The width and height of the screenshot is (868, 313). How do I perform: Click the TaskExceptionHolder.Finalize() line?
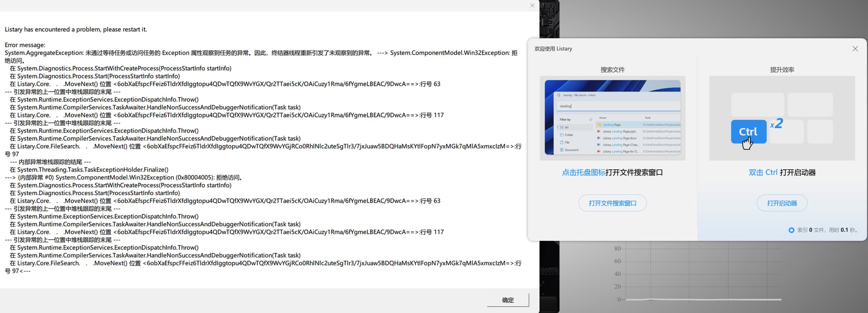pos(89,170)
